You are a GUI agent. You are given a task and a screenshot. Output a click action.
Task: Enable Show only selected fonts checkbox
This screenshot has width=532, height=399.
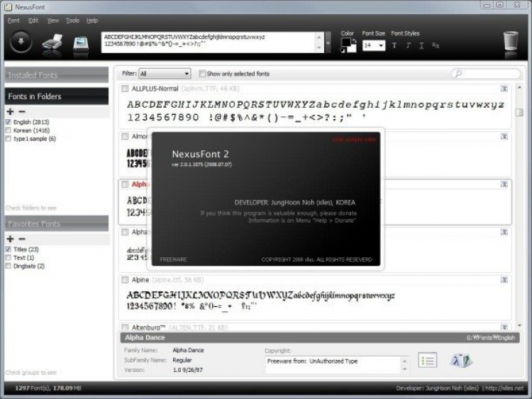point(202,74)
